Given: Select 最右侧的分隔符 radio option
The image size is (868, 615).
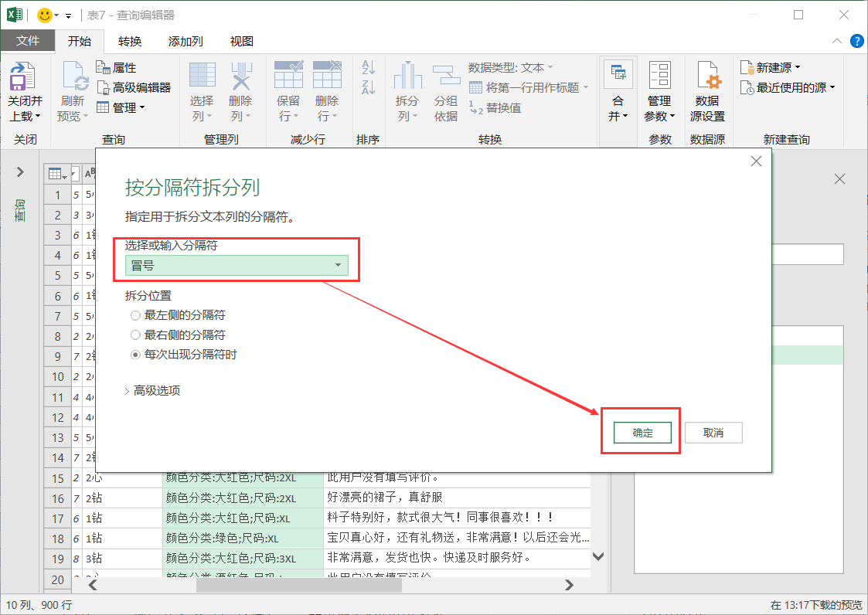Looking at the screenshot, I should tap(135, 335).
